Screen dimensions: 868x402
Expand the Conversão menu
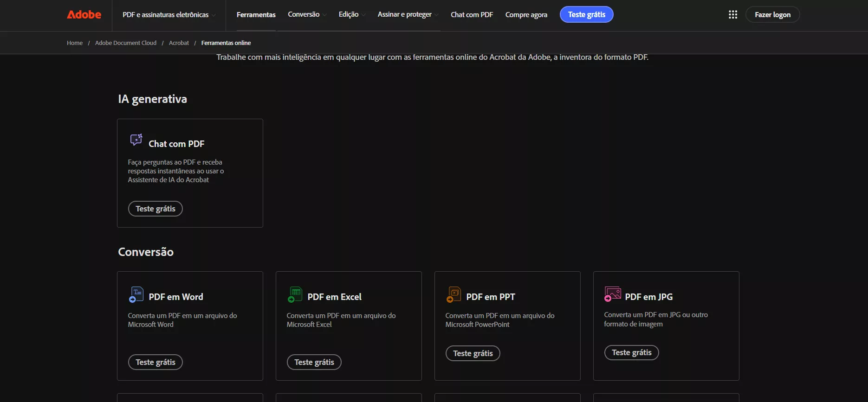tap(307, 14)
